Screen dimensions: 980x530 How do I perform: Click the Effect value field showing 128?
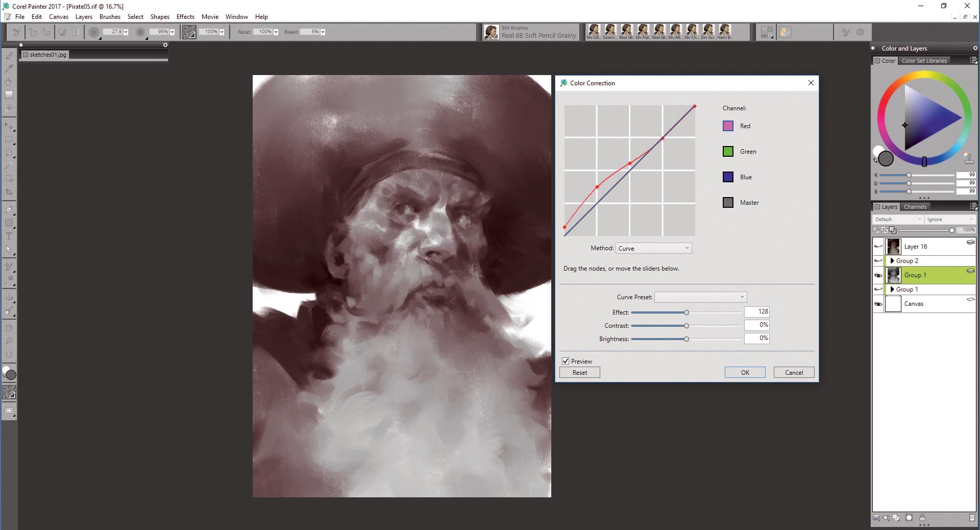[756, 311]
